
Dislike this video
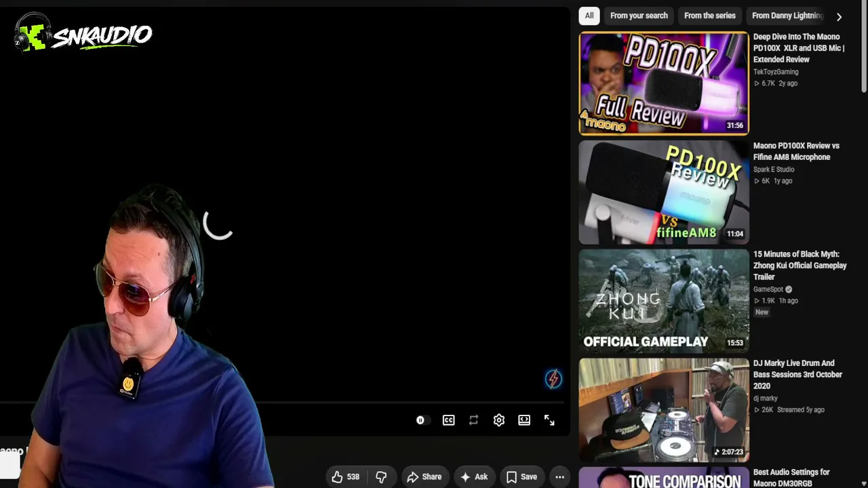coord(381,477)
